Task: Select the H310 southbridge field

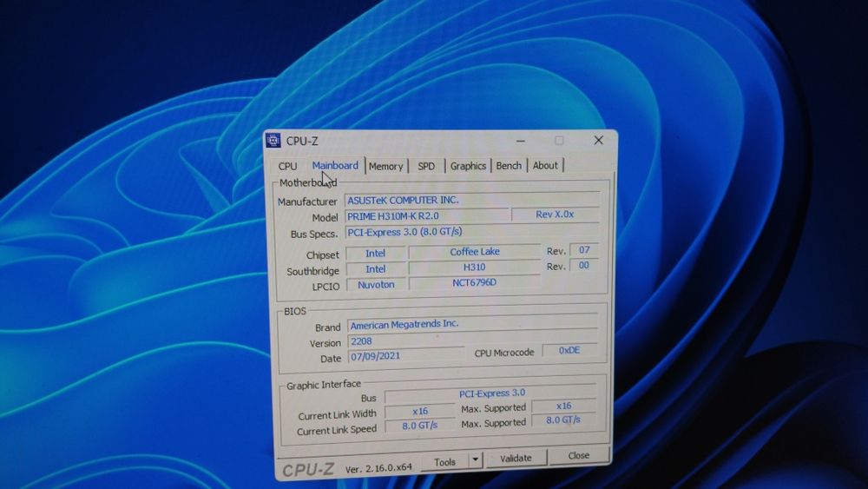Action: (x=475, y=267)
